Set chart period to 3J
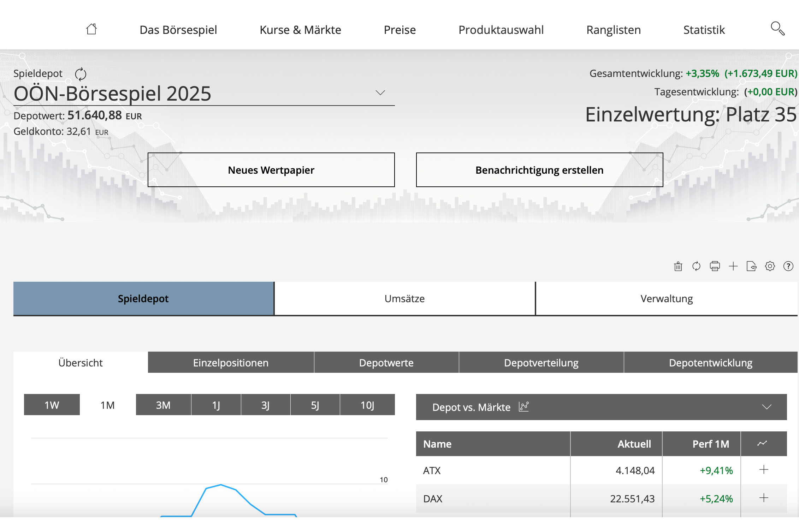 (x=266, y=405)
